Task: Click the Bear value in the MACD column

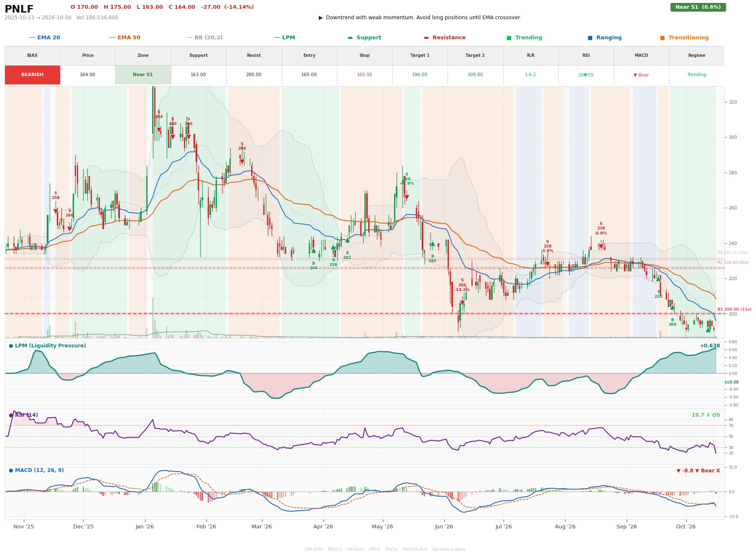Action: click(x=641, y=75)
